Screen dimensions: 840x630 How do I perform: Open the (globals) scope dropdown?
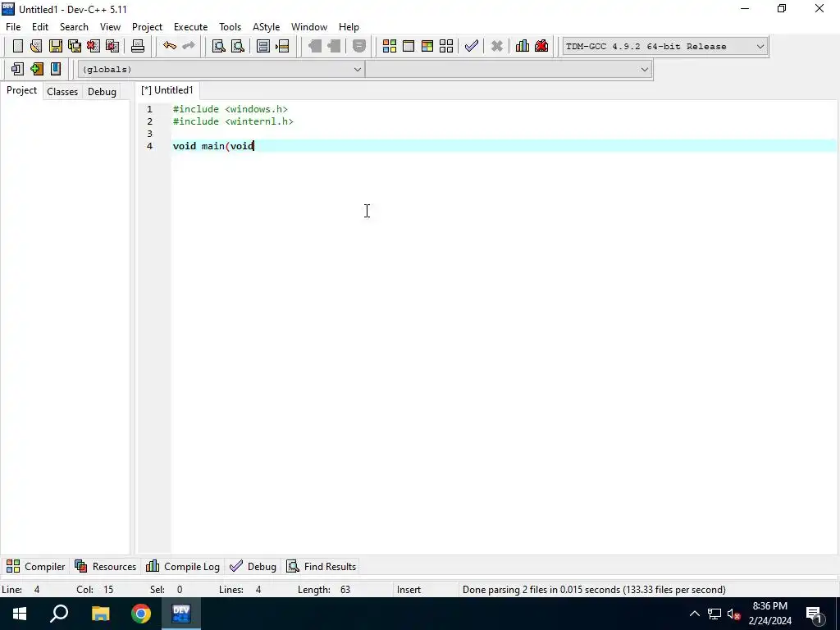[x=221, y=69]
